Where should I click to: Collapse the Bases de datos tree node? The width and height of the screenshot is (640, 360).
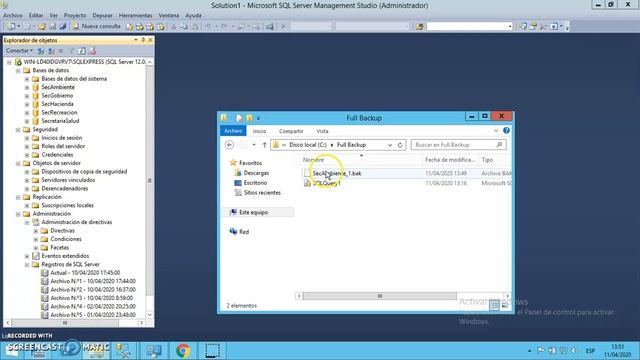tap(18, 71)
